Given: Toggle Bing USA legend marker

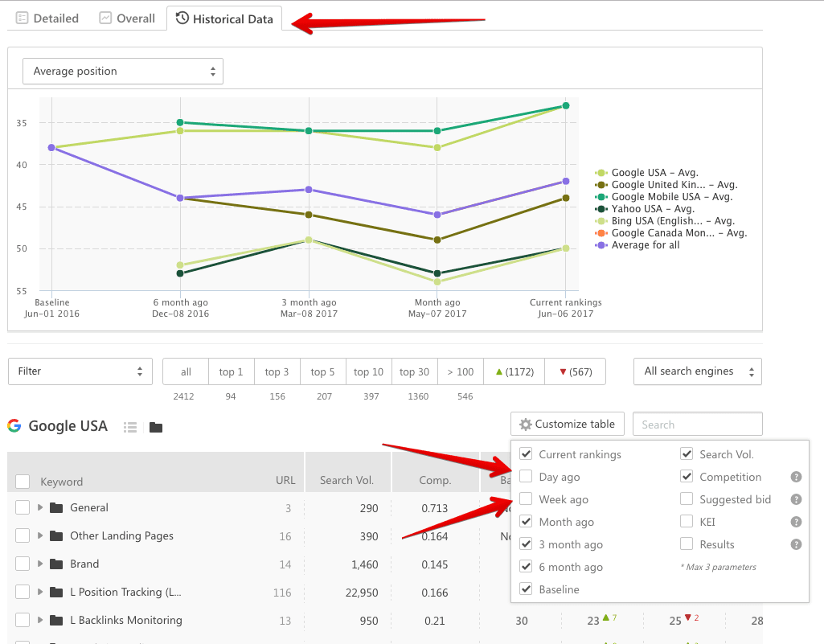Looking at the screenshot, I should [x=601, y=221].
